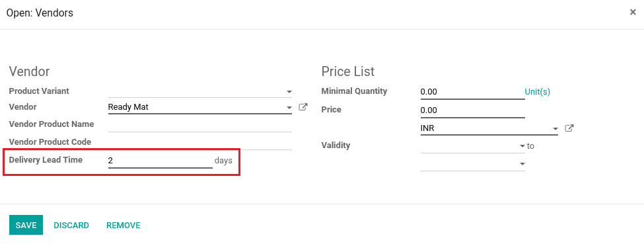The height and width of the screenshot is (248, 644).
Task: Focus the Vendor Product Name field
Action: pos(200,124)
